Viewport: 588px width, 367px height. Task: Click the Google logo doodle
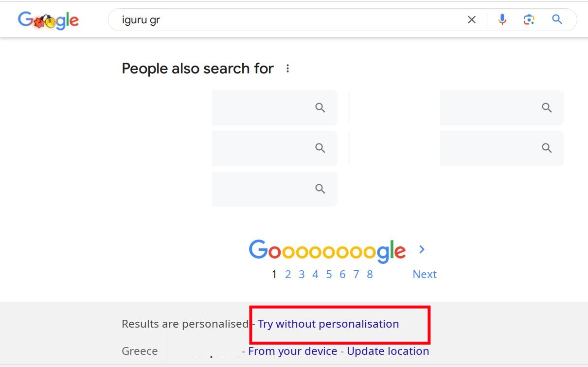[48, 20]
